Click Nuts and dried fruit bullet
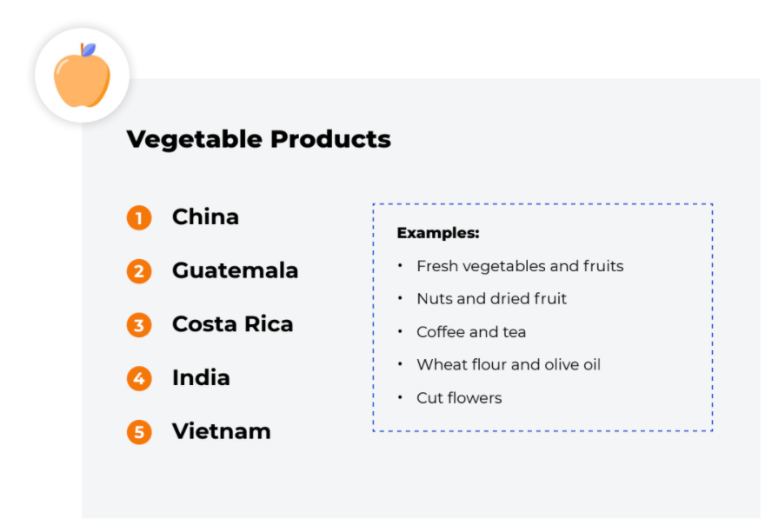The width and height of the screenshot is (772, 532). click(x=491, y=299)
